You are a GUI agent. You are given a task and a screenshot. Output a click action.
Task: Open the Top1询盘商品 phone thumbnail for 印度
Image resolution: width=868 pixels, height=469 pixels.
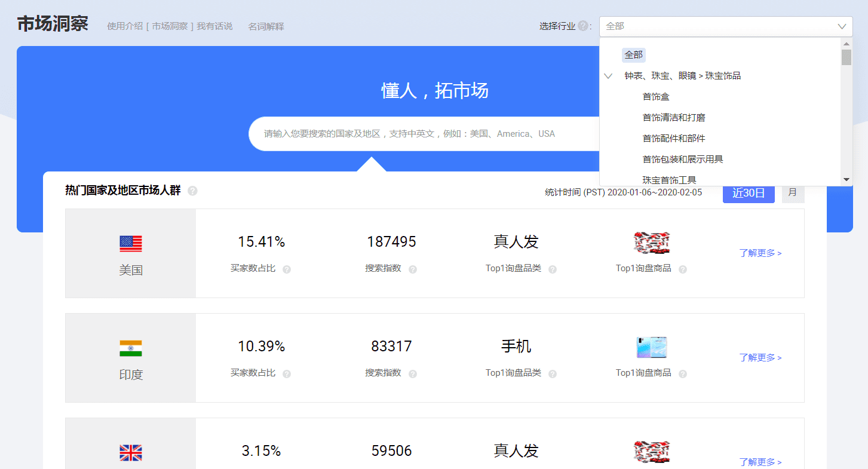[651, 347]
